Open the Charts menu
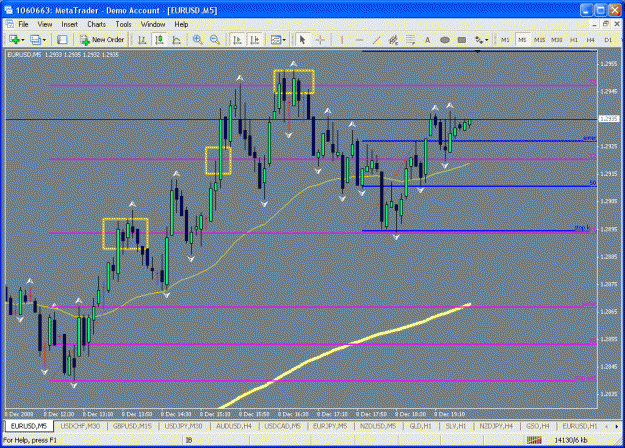 point(96,24)
